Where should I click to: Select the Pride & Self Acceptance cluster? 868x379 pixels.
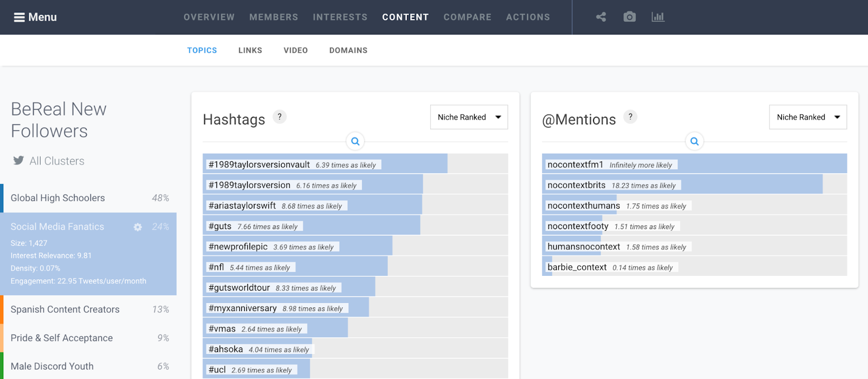point(88,338)
